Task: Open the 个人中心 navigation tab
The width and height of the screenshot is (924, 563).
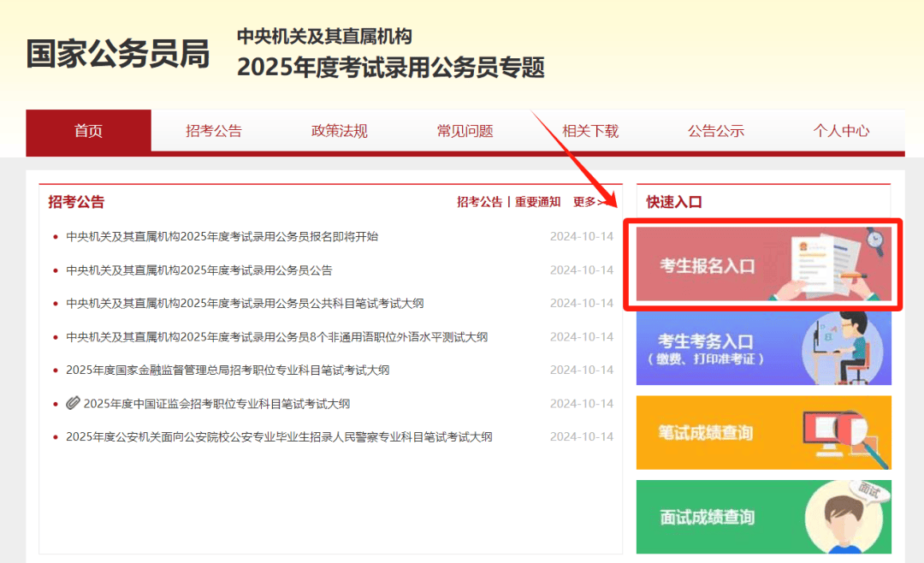Action: coord(842,131)
